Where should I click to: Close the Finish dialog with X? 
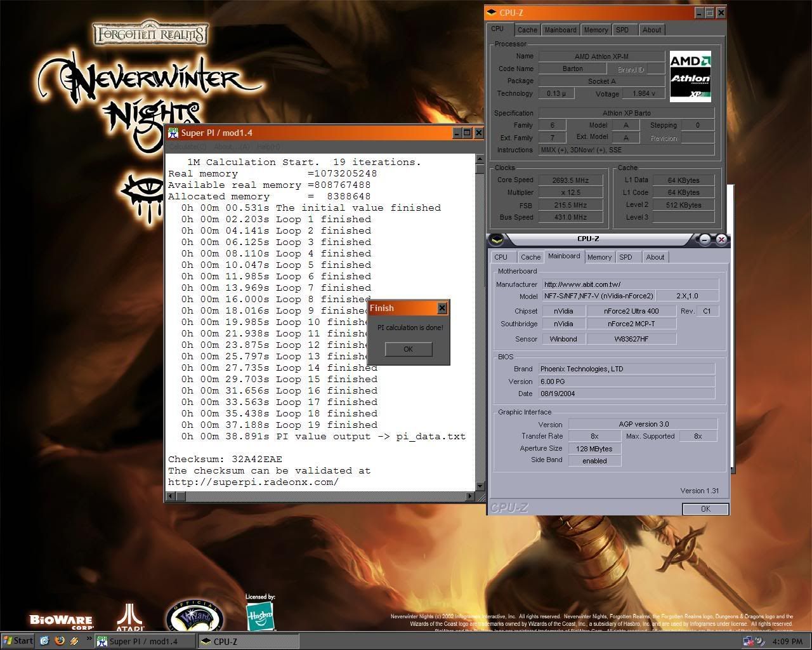(x=442, y=308)
